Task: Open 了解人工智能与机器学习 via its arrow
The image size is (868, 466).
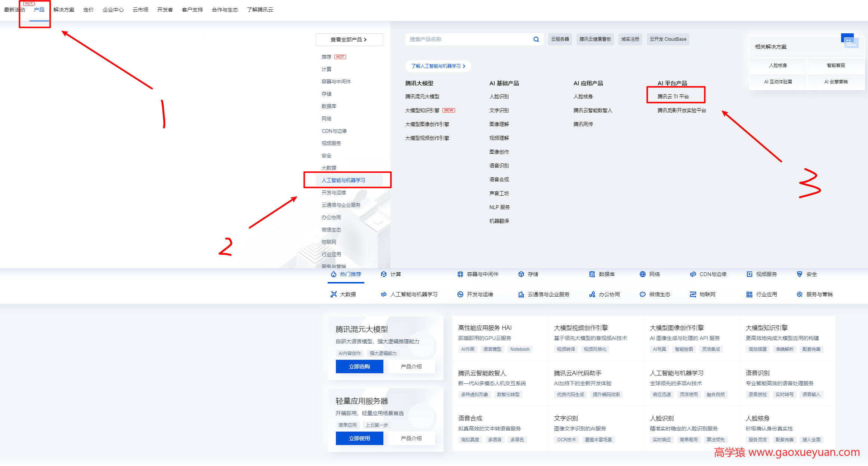Action: [x=465, y=66]
